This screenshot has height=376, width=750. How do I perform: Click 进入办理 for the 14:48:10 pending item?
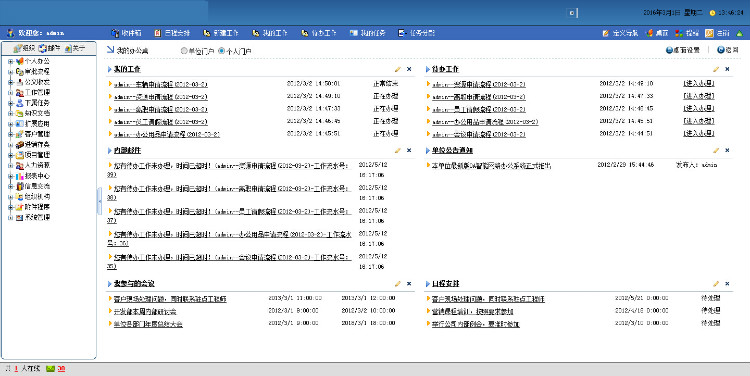[698, 83]
